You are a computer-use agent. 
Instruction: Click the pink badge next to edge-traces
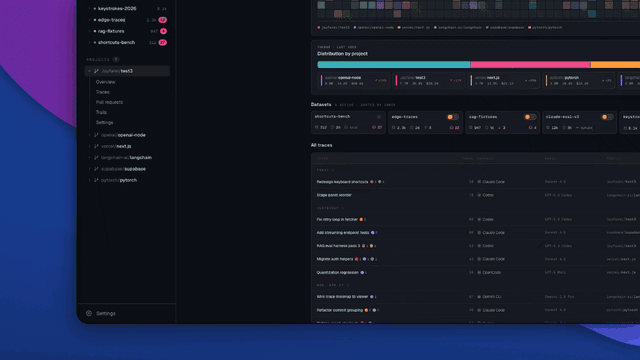[x=162, y=20]
